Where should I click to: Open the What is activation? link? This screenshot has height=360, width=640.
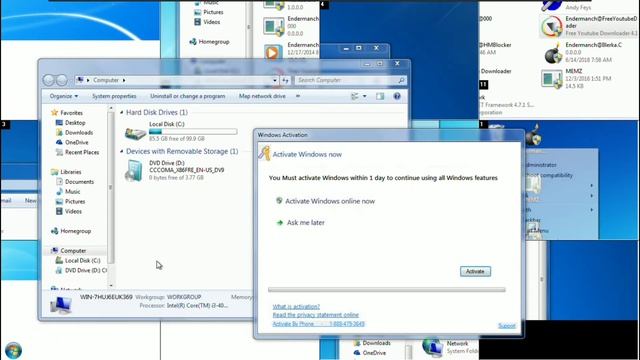[296, 307]
